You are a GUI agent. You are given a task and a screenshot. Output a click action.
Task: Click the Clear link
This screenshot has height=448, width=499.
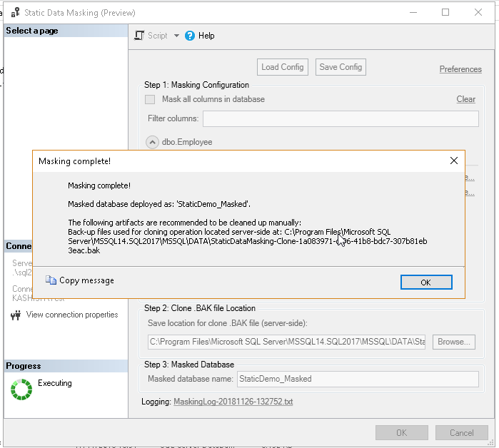[465, 99]
